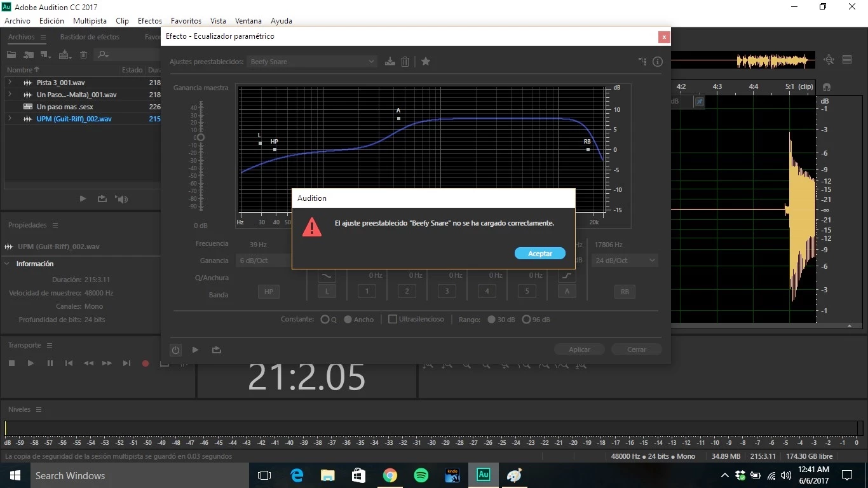Open the Ajustes preestablecidos preset dropdown
Viewport: 868px width, 488px height.
pyautogui.click(x=311, y=62)
